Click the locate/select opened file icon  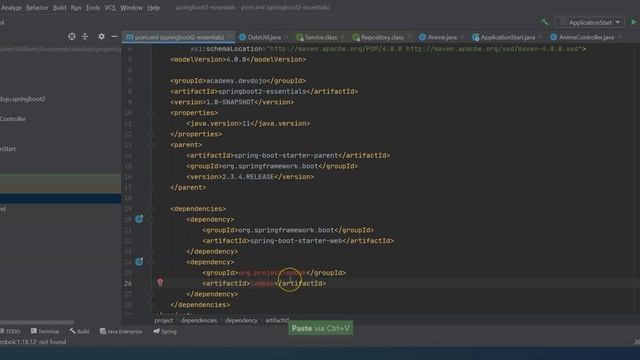tap(72, 37)
